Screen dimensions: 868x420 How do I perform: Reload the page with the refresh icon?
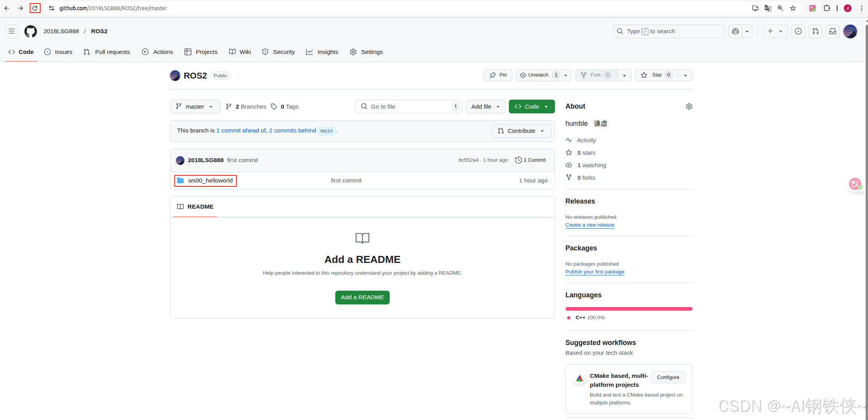[x=35, y=8]
